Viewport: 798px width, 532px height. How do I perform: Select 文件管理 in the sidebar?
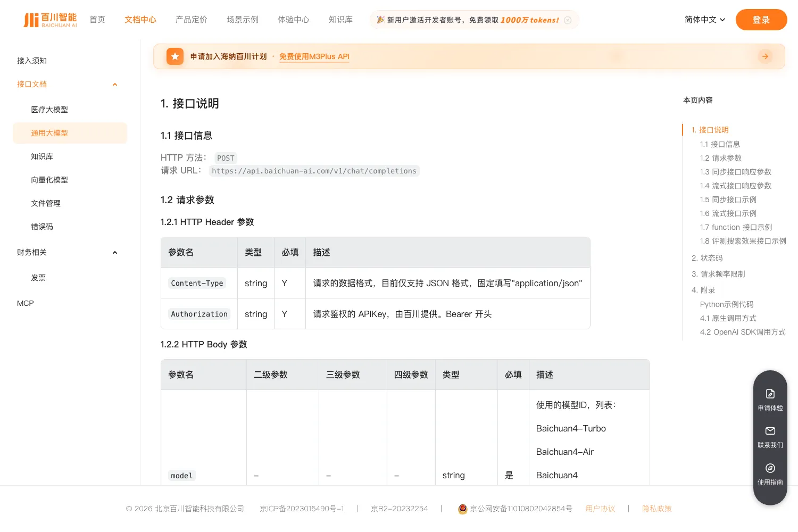(46, 203)
